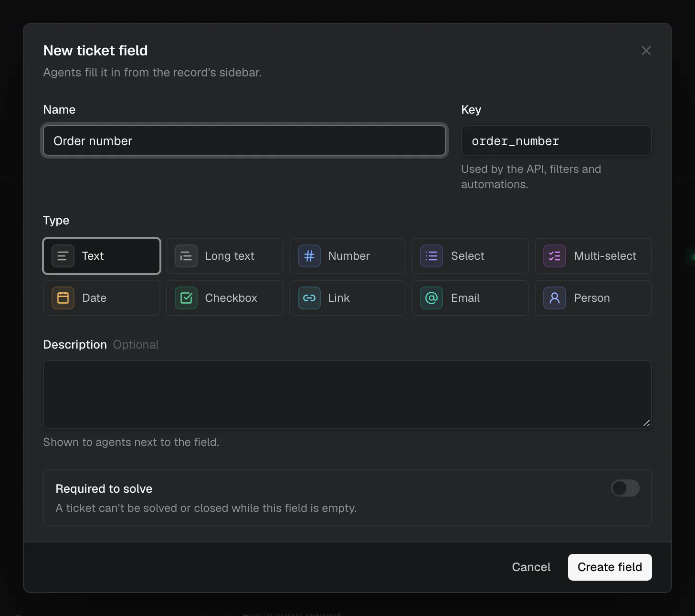Viewport: 695px width, 616px height.
Task: Select the Select field type option
Action: point(470,256)
